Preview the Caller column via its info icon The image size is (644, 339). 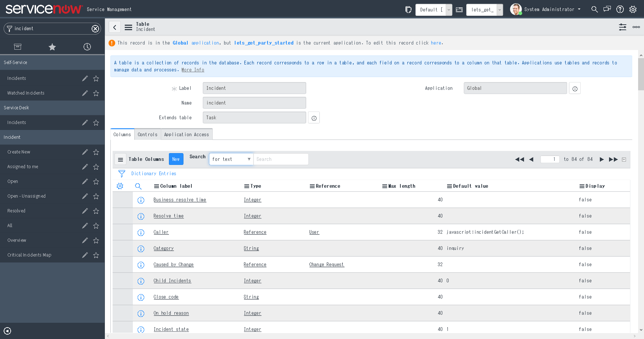pos(141,233)
